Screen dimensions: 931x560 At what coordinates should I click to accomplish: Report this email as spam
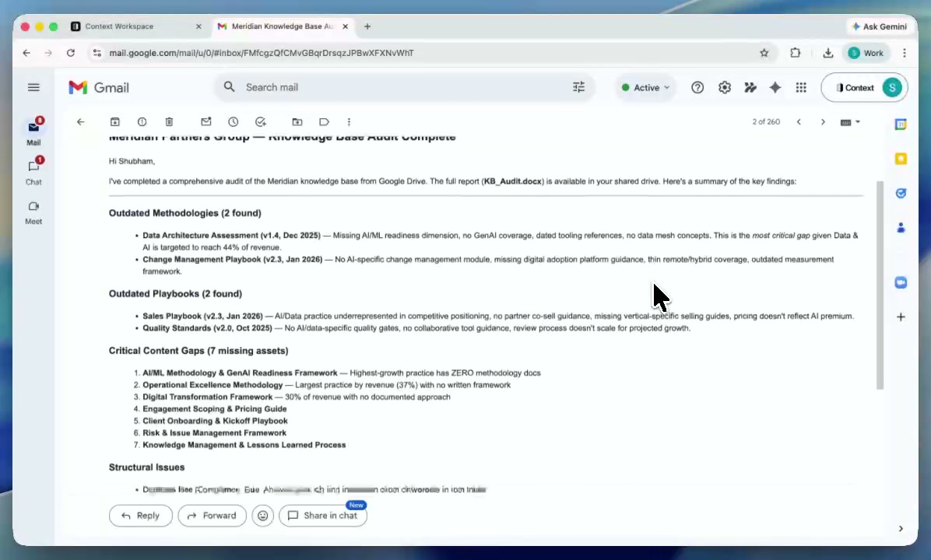pos(142,121)
